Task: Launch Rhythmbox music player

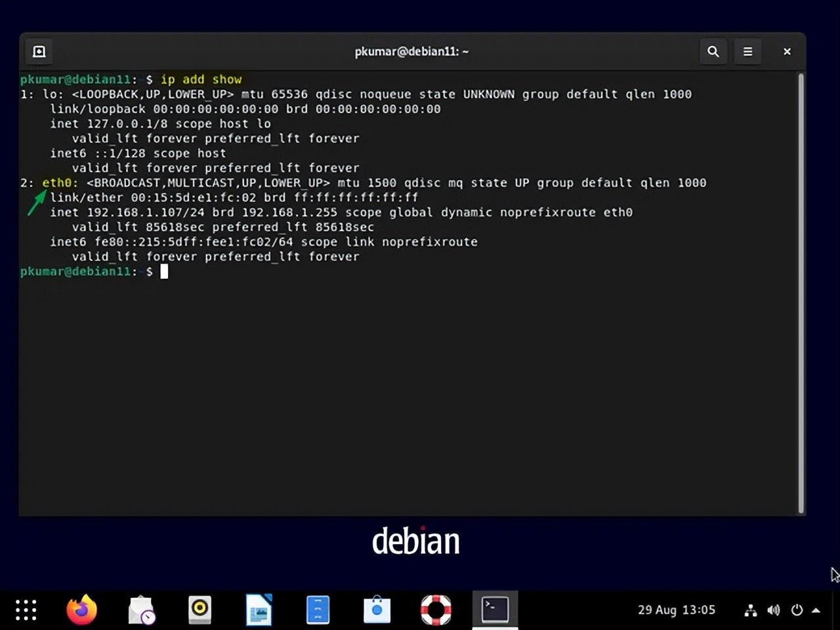Action: [x=199, y=610]
